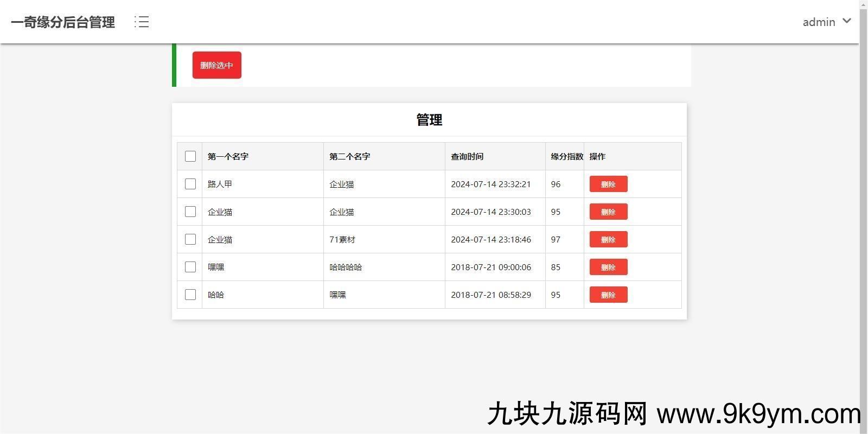Click 删除 on the 2018-07-21 08:58:29 row
868x434 pixels.
(x=608, y=295)
